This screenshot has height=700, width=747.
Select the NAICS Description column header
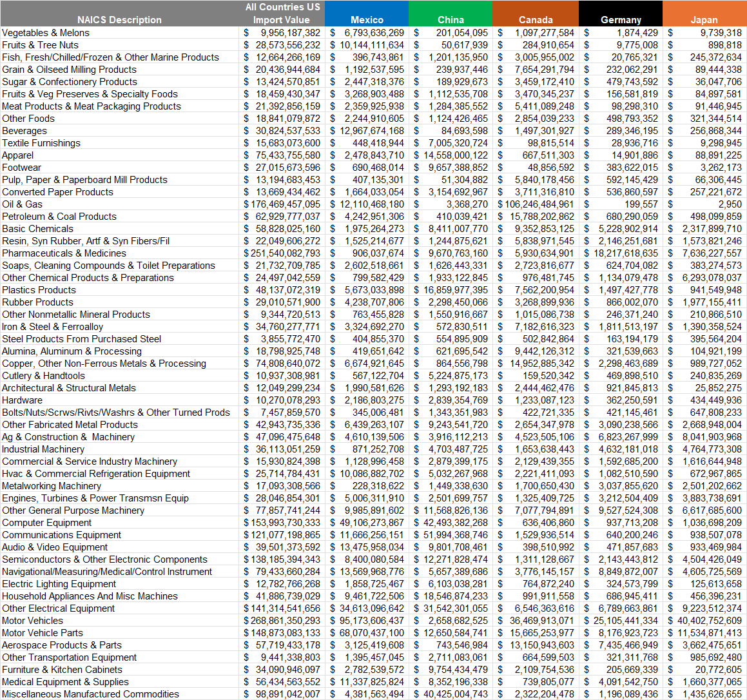119,14
